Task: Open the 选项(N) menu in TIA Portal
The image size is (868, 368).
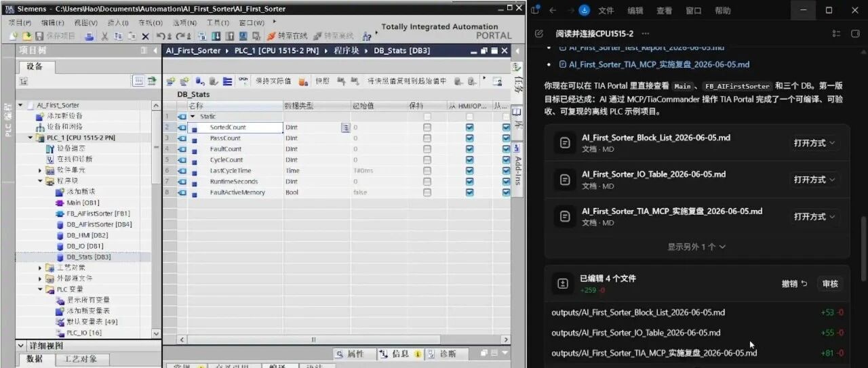Action: pos(184,23)
